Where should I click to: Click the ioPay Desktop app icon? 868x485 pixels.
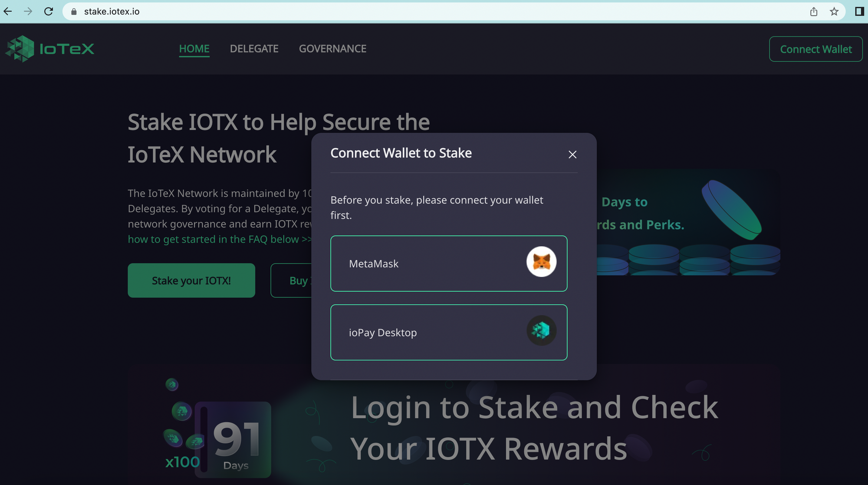(541, 331)
